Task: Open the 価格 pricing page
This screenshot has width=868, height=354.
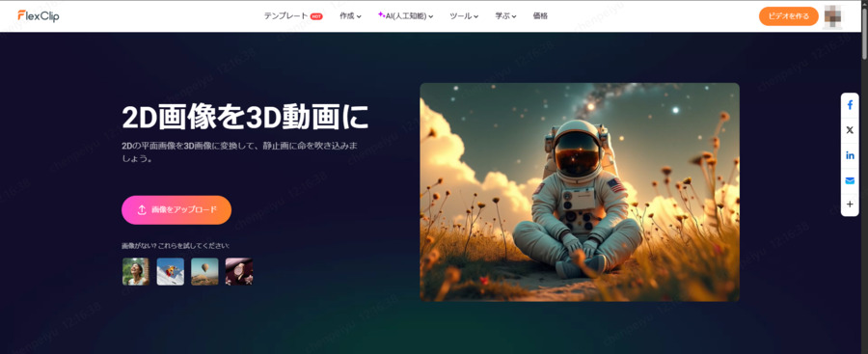Action: pyautogui.click(x=540, y=16)
